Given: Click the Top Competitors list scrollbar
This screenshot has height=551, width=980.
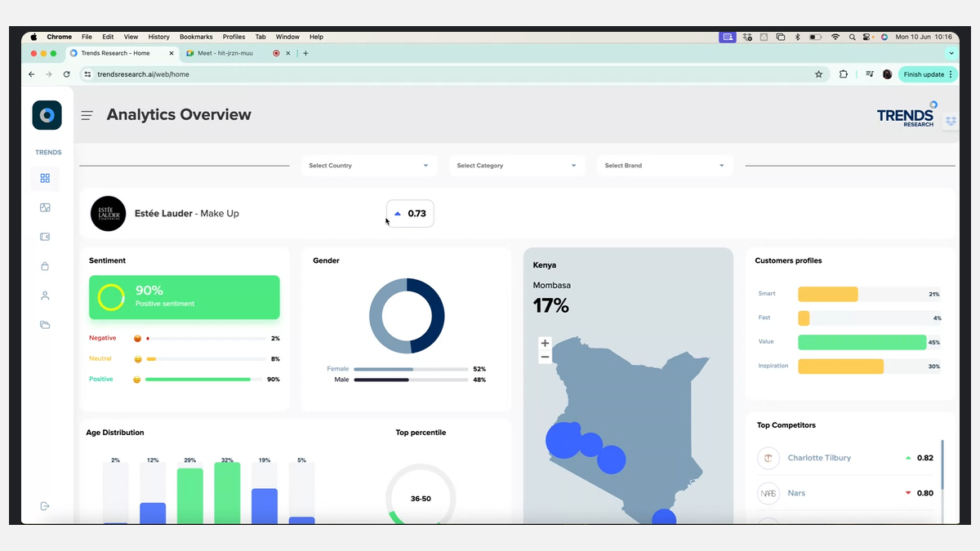Looking at the screenshot, I should 942,465.
